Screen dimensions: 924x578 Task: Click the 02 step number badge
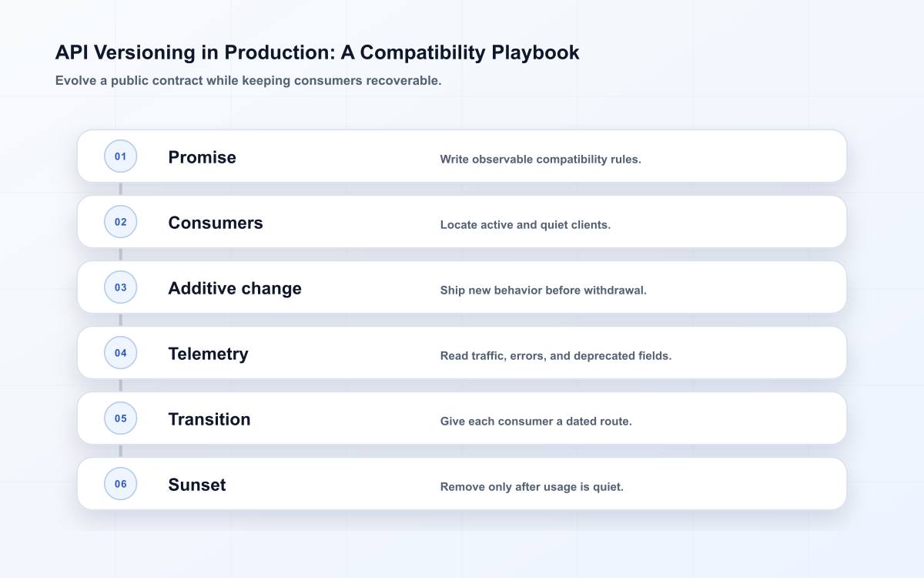tap(120, 222)
